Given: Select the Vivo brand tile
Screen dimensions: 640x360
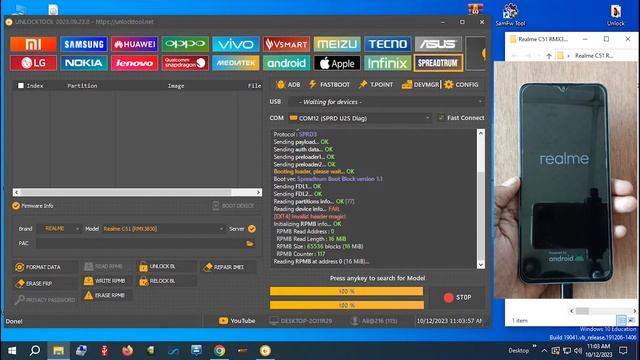Looking at the screenshot, I should (x=236, y=44).
